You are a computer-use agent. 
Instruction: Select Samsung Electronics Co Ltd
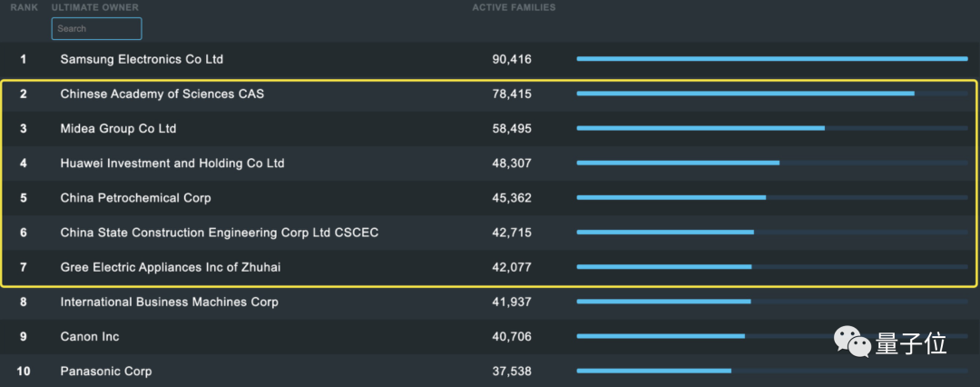tap(142, 59)
